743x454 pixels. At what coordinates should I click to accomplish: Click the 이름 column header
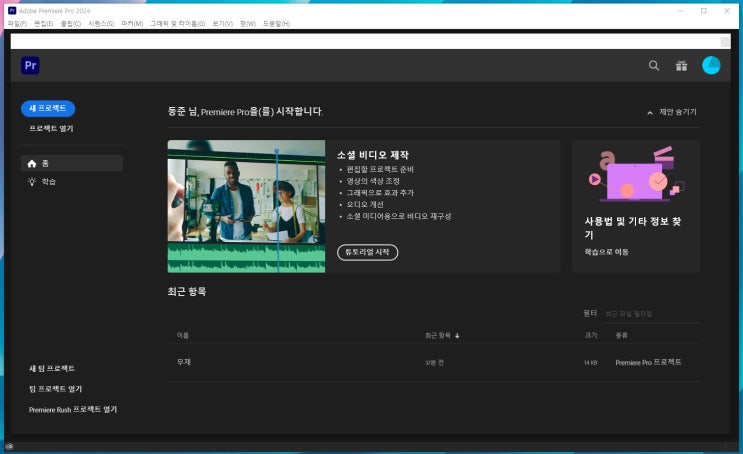pyautogui.click(x=183, y=336)
